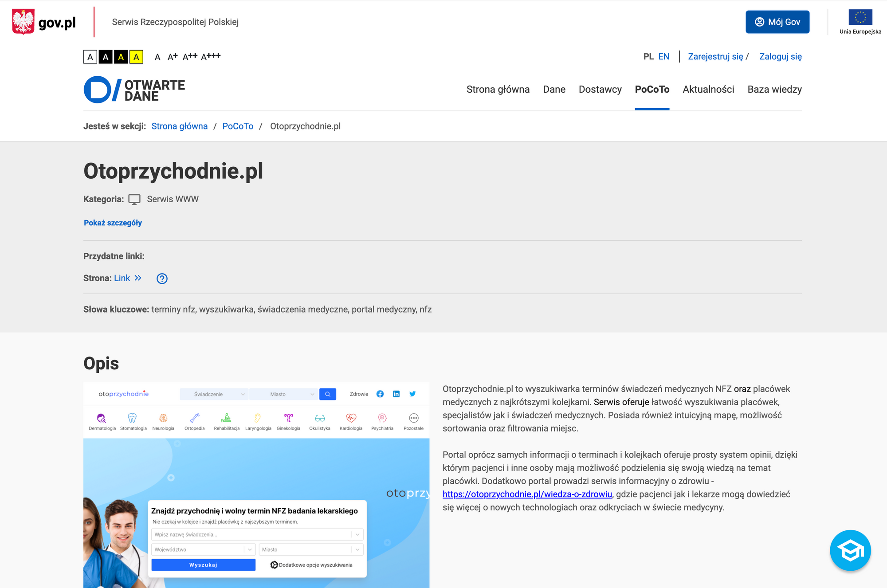Open the Strona Link with double chevron
This screenshot has width=887, height=588.
[x=128, y=278]
